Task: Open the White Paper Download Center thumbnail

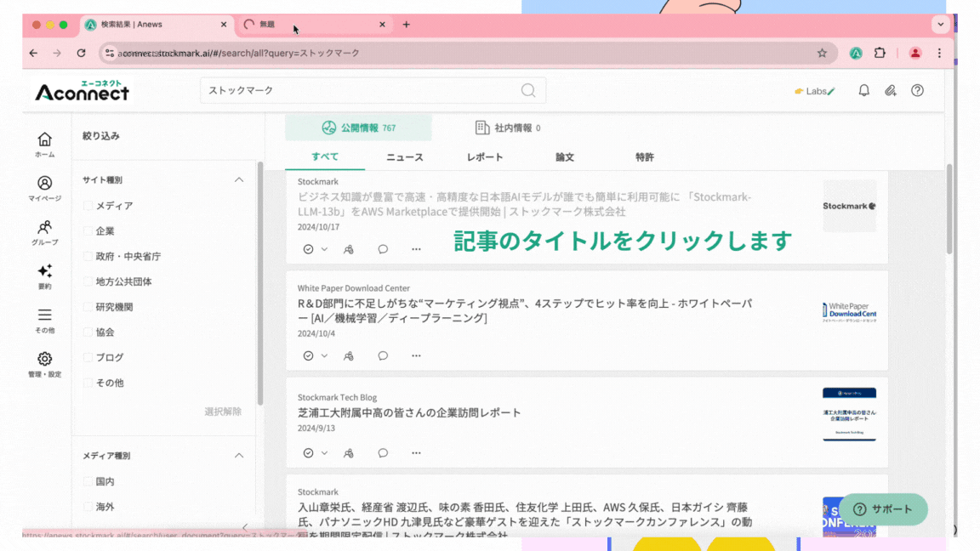Action: [849, 312]
